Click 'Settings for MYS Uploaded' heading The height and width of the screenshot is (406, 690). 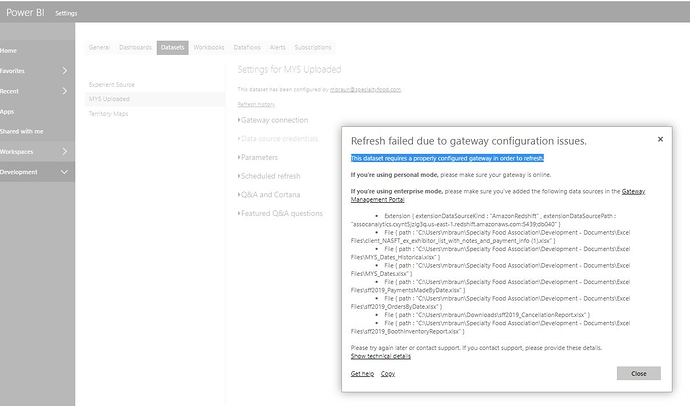click(289, 69)
